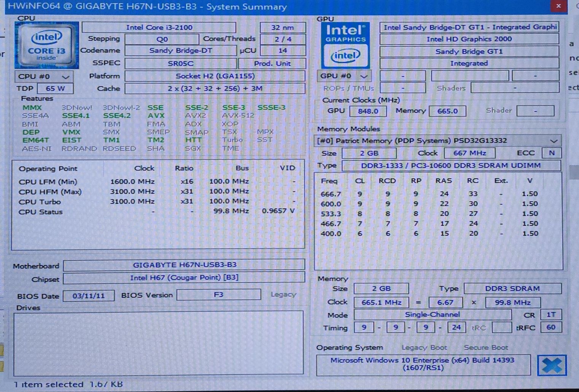Open the CPU #0 selector dropdown
The width and height of the screenshot is (579, 392).
pos(44,76)
